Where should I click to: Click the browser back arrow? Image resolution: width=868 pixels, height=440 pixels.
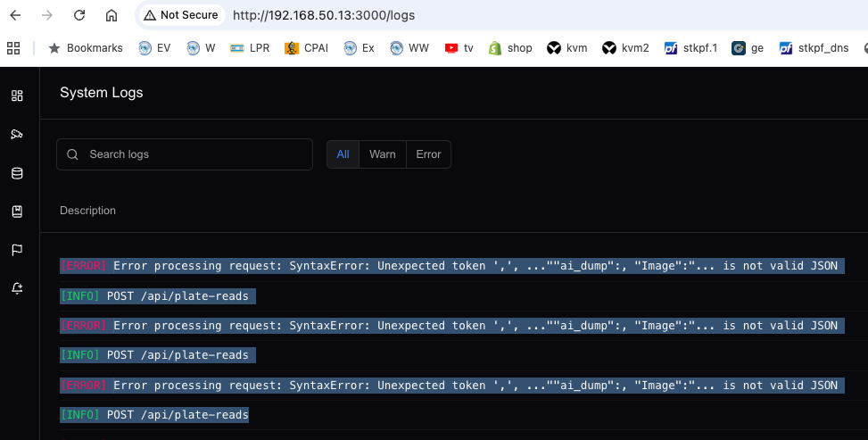(15, 15)
